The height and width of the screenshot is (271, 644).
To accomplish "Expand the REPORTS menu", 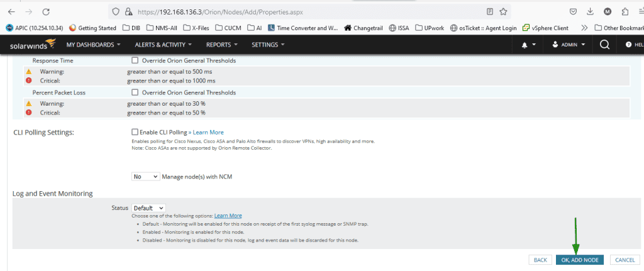I will pos(222,45).
